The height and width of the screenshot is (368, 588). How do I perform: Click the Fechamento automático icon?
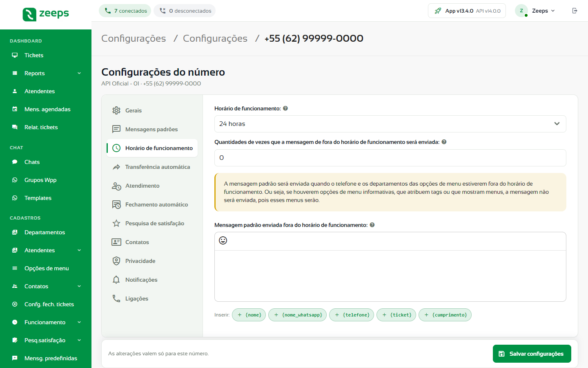click(116, 204)
